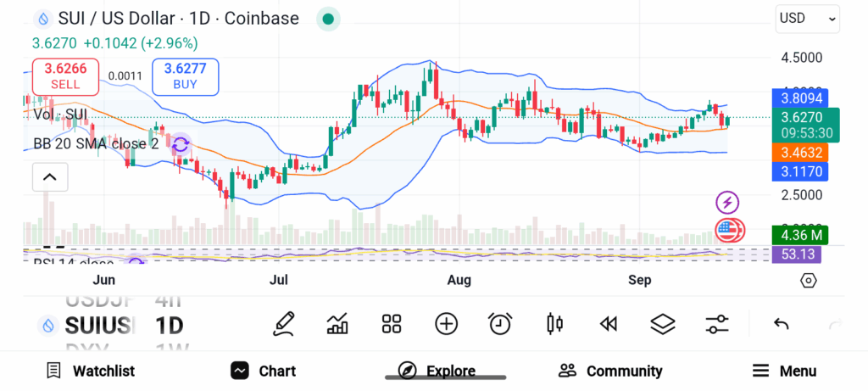Open the indicators chart icon
Image resolution: width=868 pixels, height=391 pixels.
337,323
